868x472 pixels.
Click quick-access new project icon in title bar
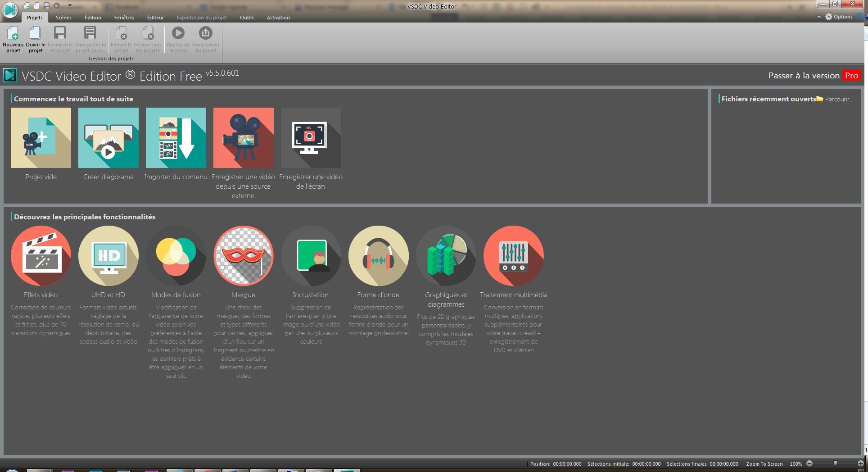click(27, 6)
